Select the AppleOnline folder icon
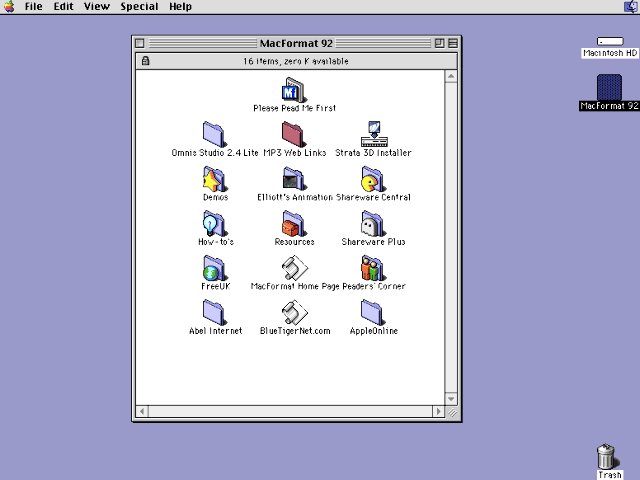The image size is (640, 480). (x=373, y=312)
